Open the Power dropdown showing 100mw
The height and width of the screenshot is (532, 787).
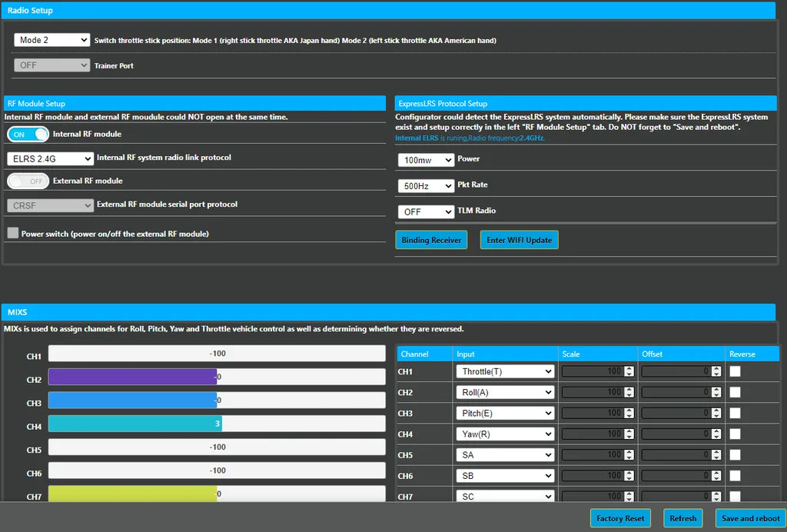coord(425,160)
